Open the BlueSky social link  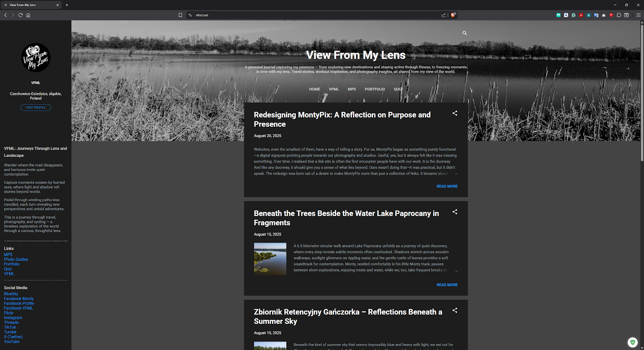[11, 294]
